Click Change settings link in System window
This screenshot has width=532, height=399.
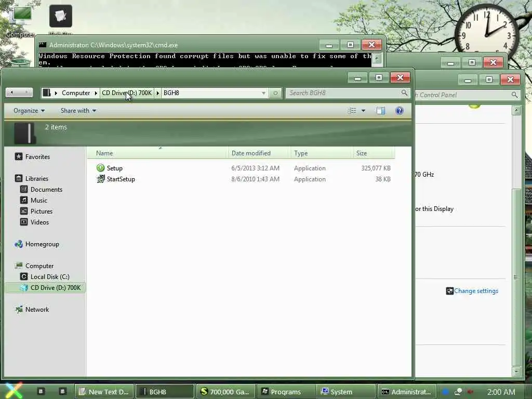point(476,291)
